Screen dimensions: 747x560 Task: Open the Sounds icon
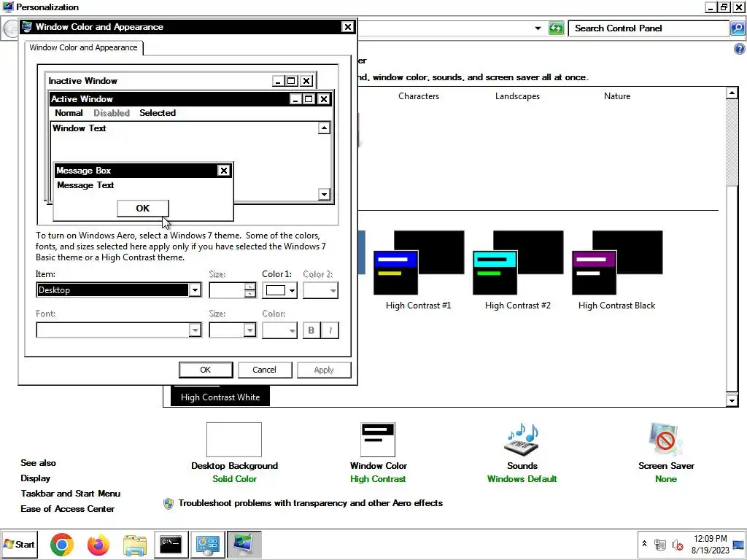pyautogui.click(x=522, y=440)
